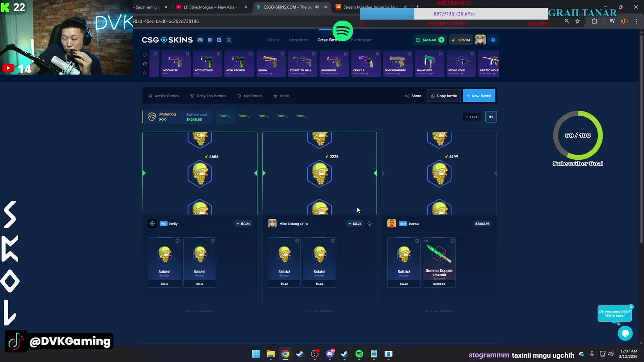Open the Buddy drop card

click(x=270, y=64)
